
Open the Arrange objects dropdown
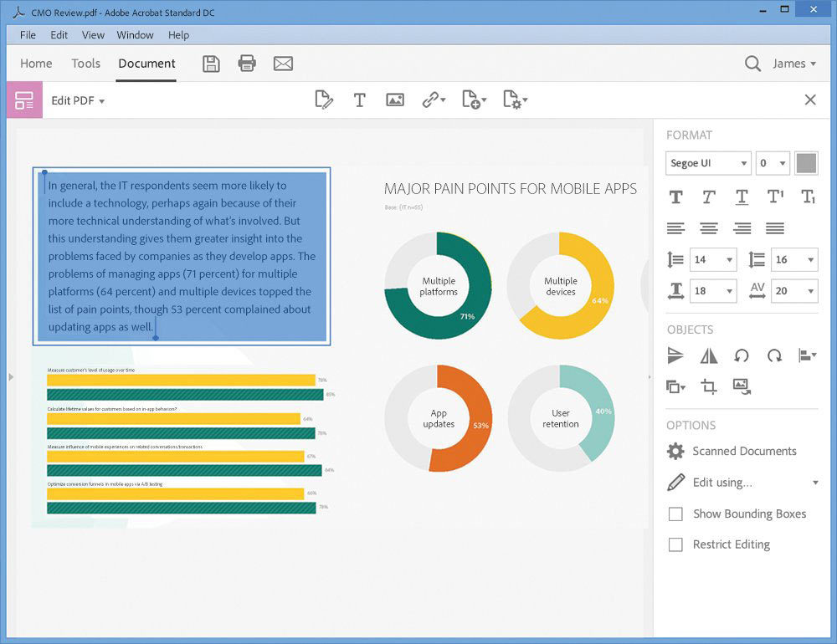click(x=675, y=386)
